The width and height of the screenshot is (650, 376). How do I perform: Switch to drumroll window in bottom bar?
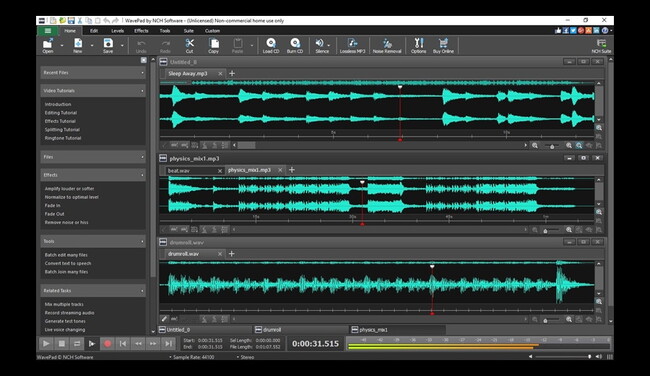pos(301,330)
